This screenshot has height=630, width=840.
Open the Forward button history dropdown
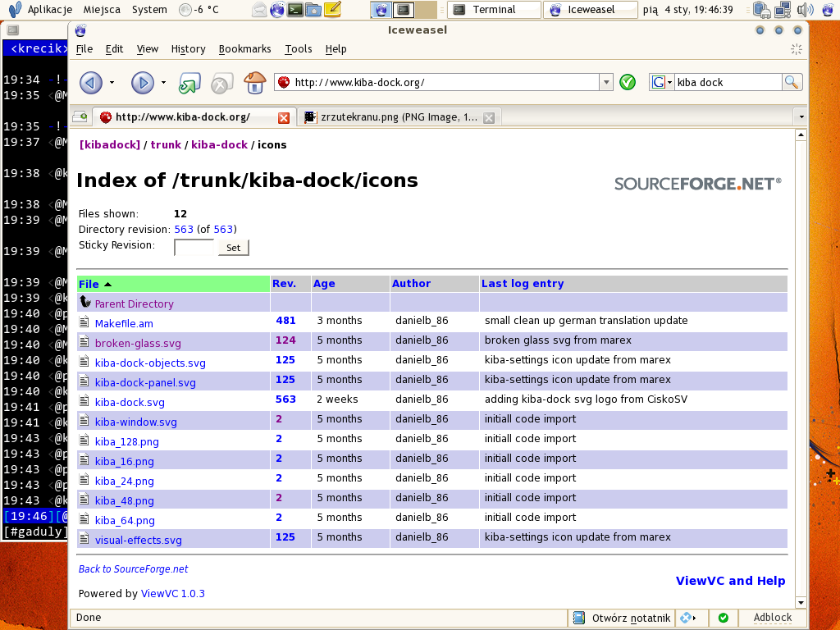[x=163, y=83]
